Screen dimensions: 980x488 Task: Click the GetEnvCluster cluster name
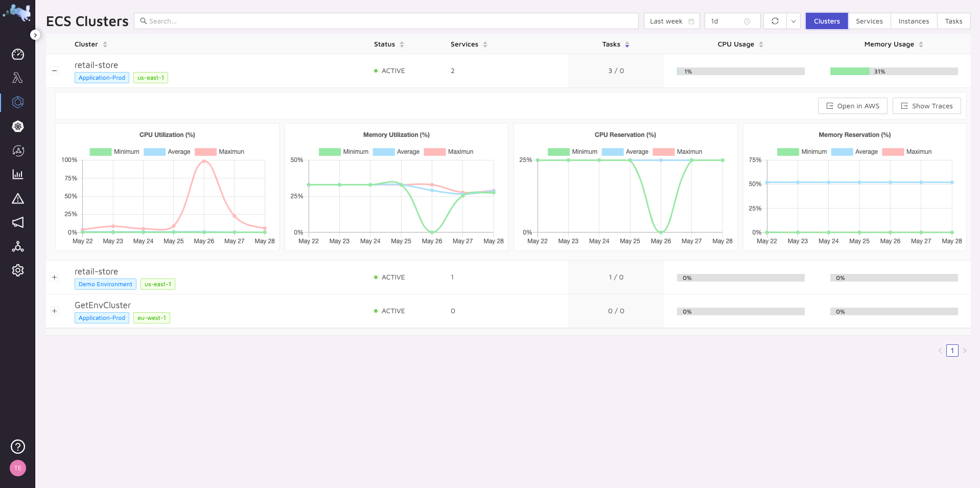tap(103, 305)
